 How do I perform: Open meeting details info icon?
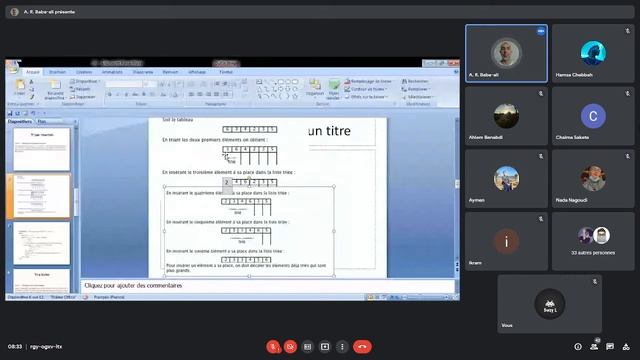[578, 347]
